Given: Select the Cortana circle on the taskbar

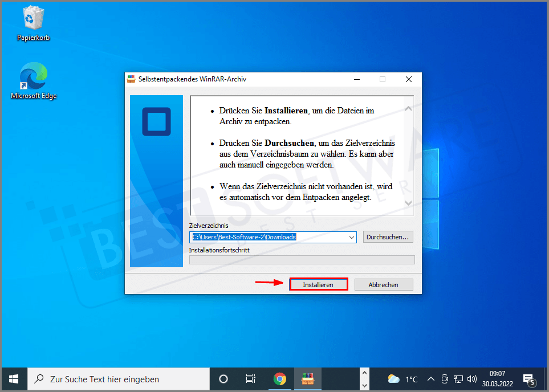Looking at the screenshot, I should (x=223, y=378).
